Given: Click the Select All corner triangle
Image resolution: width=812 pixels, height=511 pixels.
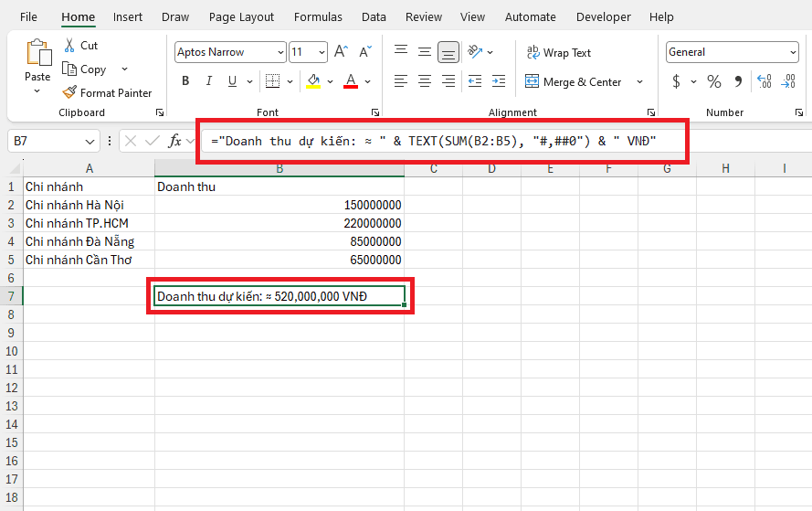Looking at the screenshot, I should click(x=13, y=168).
